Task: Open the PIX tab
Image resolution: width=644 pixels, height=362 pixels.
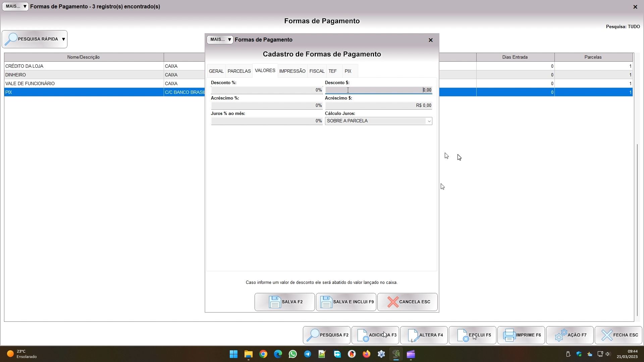Action: point(348,71)
